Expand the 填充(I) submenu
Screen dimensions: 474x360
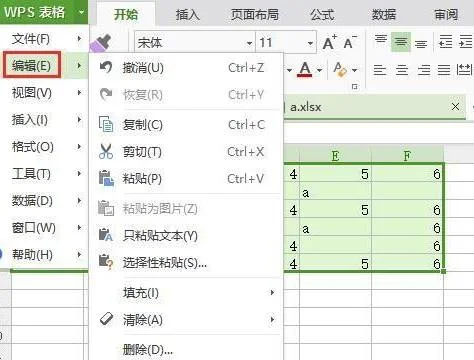pyautogui.click(x=186, y=293)
